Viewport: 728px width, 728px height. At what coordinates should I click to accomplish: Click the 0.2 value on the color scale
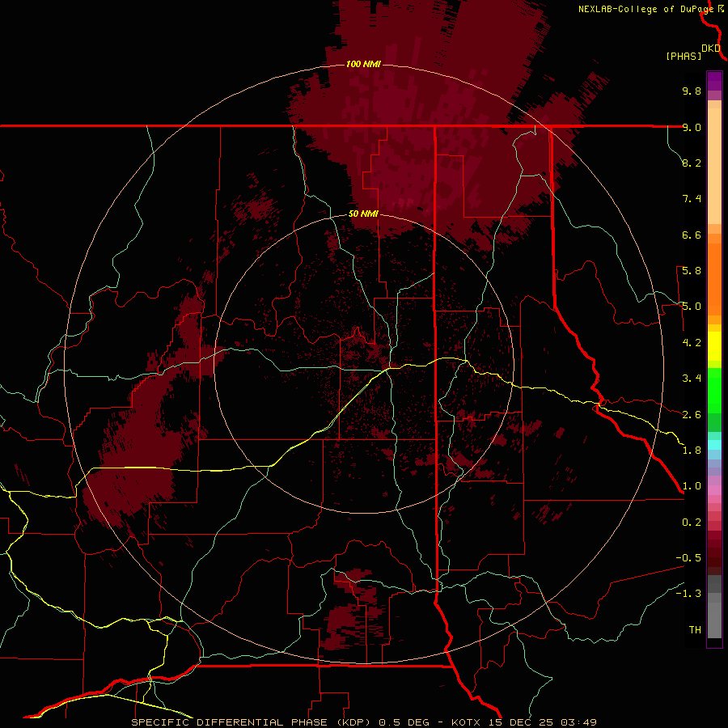point(692,522)
